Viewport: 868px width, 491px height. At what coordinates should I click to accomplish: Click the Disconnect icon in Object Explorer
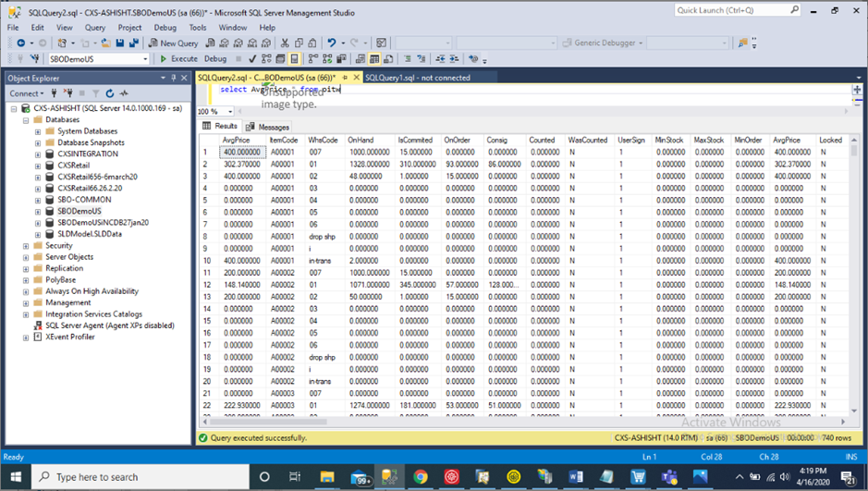click(68, 93)
